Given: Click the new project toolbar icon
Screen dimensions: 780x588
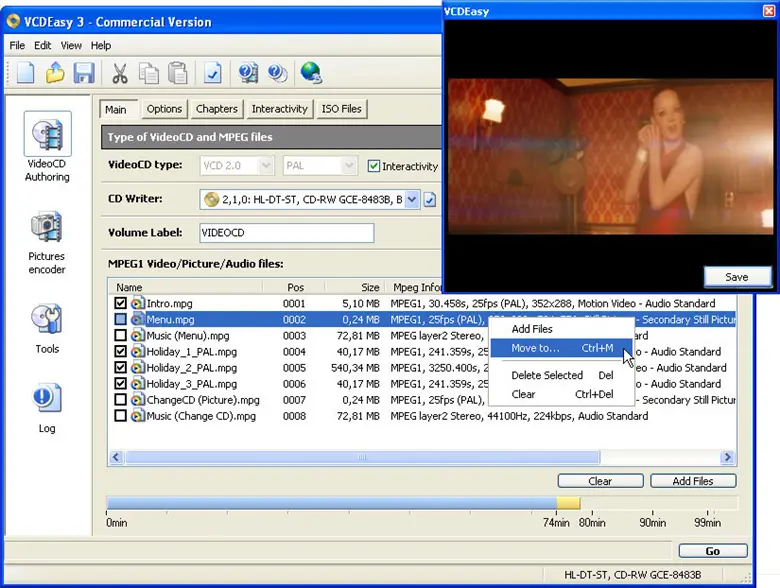Looking at the screenshot, I should 25,73.
